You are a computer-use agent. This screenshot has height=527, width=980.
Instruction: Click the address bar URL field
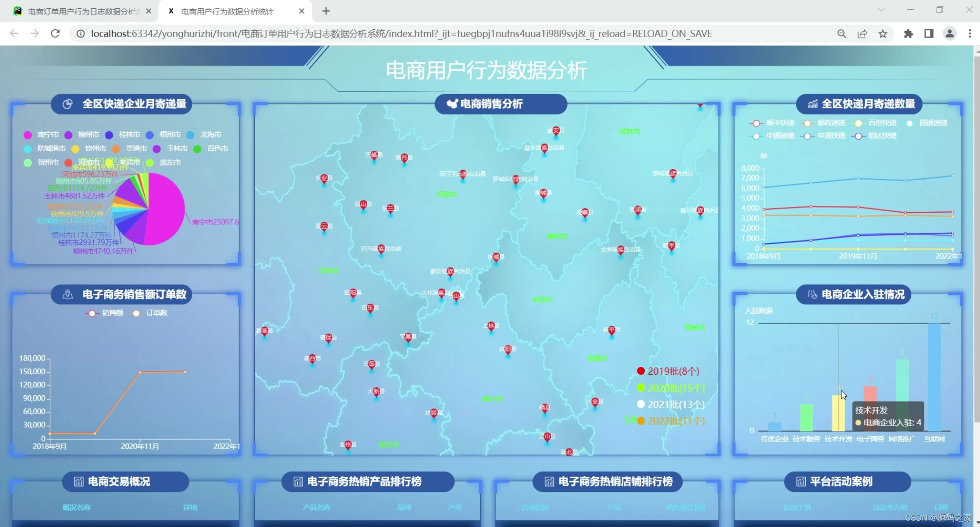pyautogui.click(x=400, y=34)
